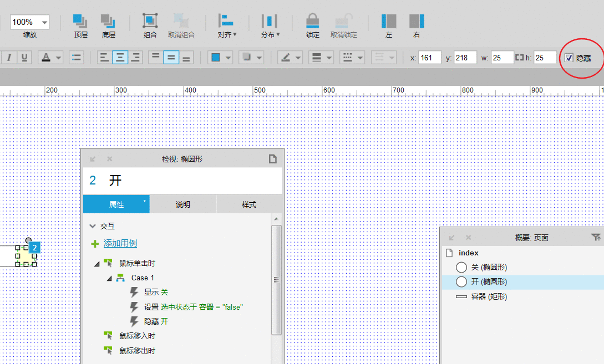
Task: Click the outer shadow button
Action: click(246, 58)
